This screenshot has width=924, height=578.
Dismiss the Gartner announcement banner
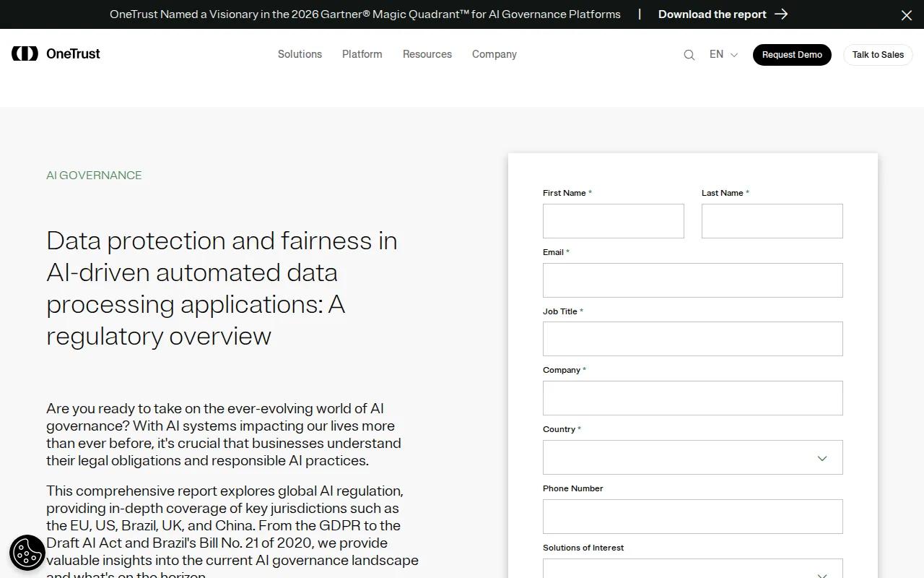907,14
